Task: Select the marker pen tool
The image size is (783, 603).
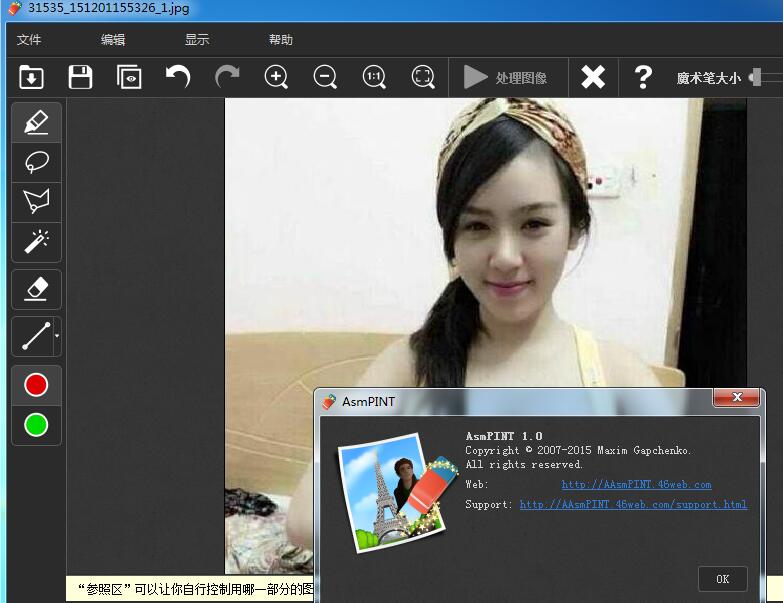Action: 36,122
